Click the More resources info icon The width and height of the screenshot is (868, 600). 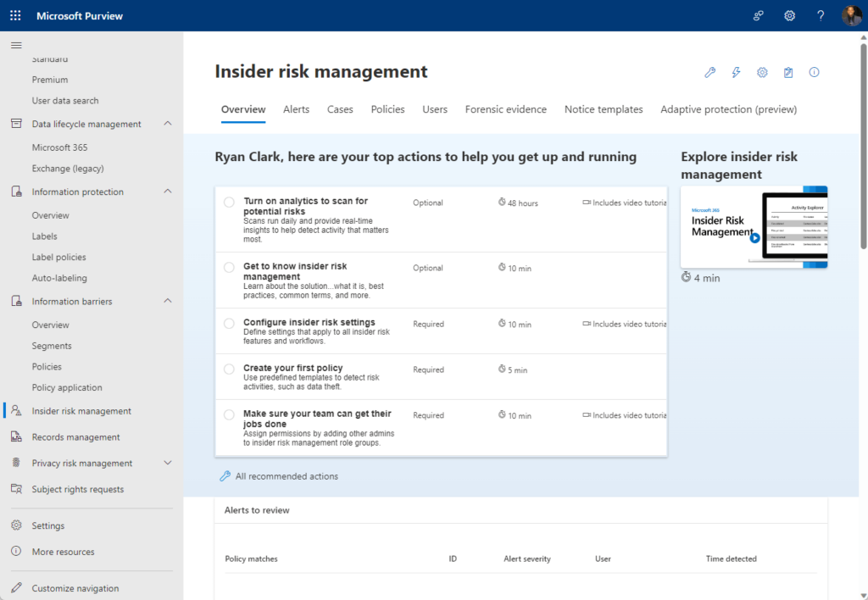coord(17,552)
